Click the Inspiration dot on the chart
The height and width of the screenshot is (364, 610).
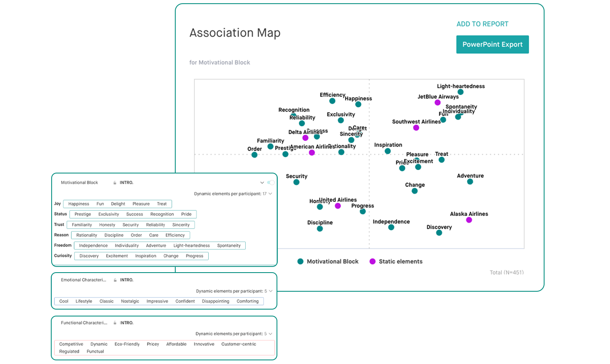[x=388, y=151]
